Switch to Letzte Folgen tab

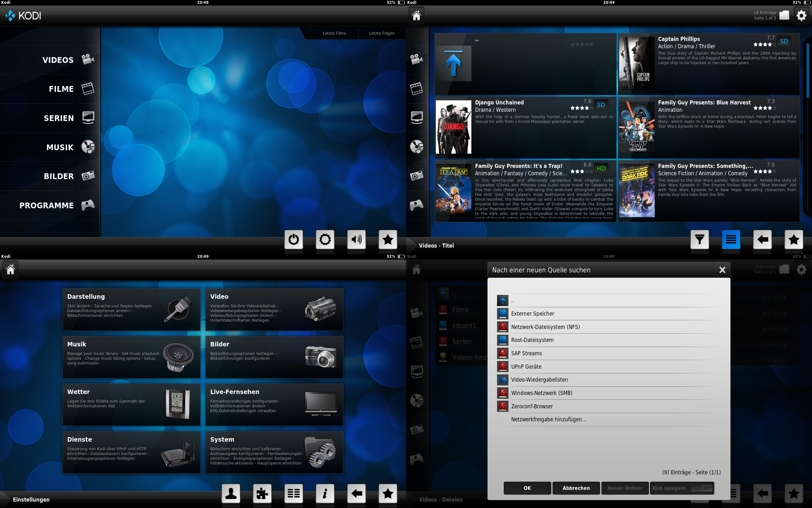(382, 33)
